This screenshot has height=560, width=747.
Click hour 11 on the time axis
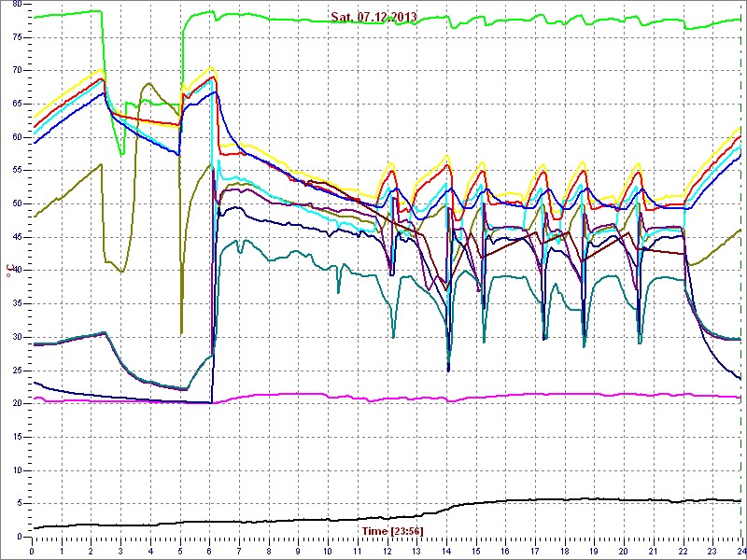point(358,551)
